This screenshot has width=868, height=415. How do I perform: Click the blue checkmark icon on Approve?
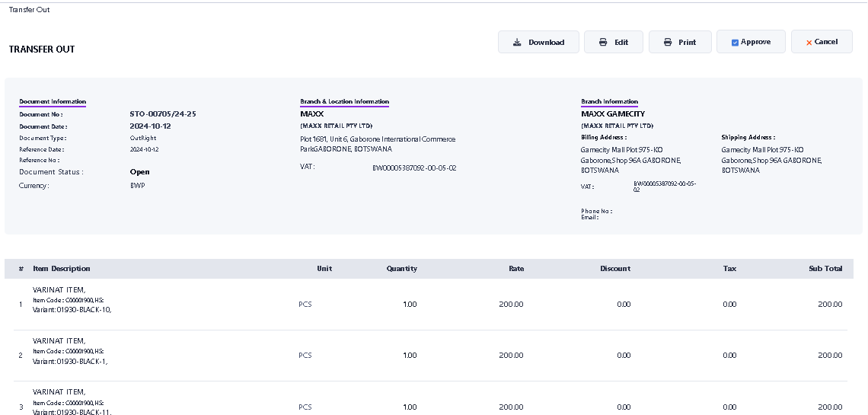pos(735,43)
